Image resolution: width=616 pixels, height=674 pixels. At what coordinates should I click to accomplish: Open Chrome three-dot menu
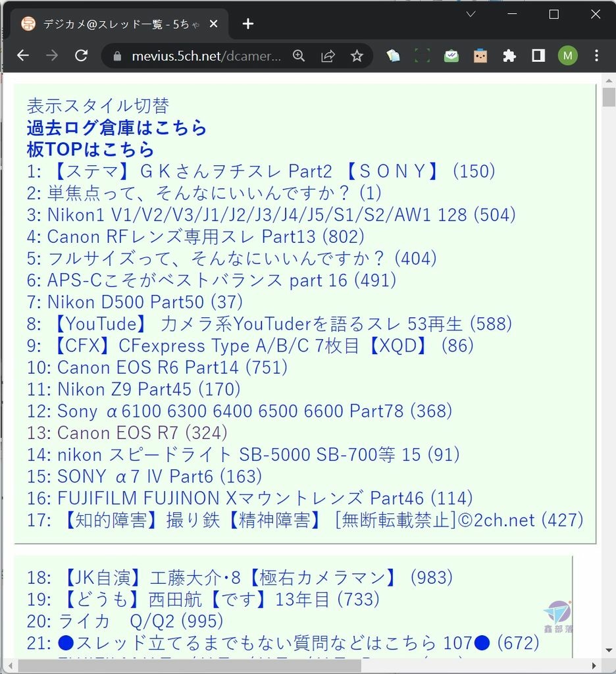coord(596,55)
